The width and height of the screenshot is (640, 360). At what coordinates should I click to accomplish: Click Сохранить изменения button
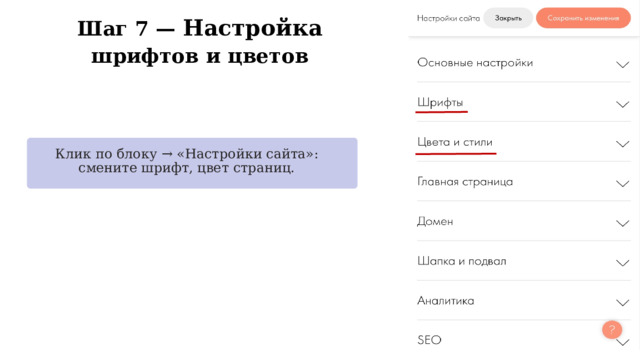pyautogui.click(x=583, y=18)
